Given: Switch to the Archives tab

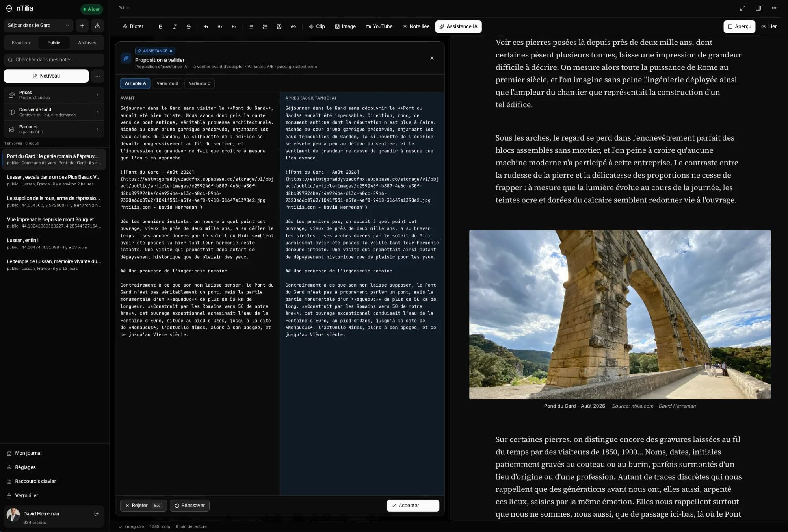Looking at the screenshot, I should click(x=87, y=43).
